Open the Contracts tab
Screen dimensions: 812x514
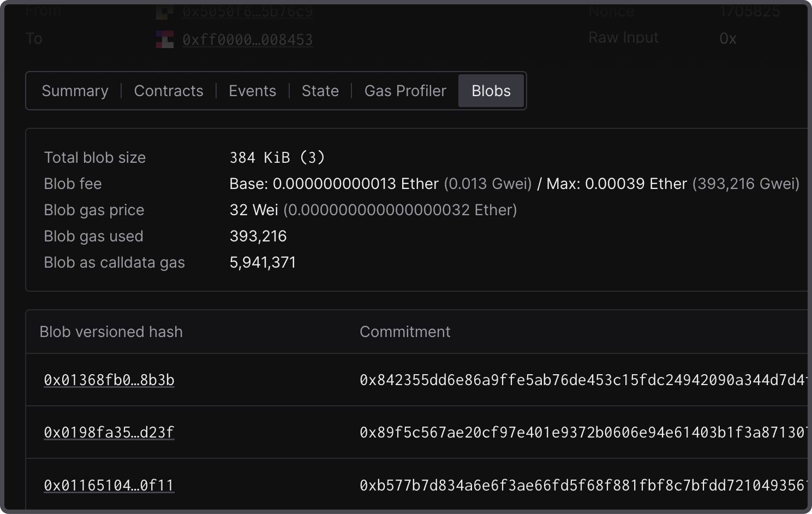[169, 91]
